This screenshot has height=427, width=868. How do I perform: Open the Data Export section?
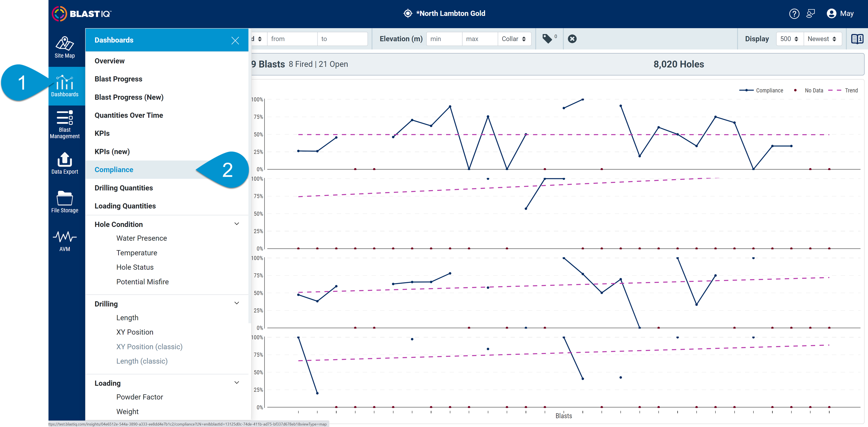[x=65, y=164]
